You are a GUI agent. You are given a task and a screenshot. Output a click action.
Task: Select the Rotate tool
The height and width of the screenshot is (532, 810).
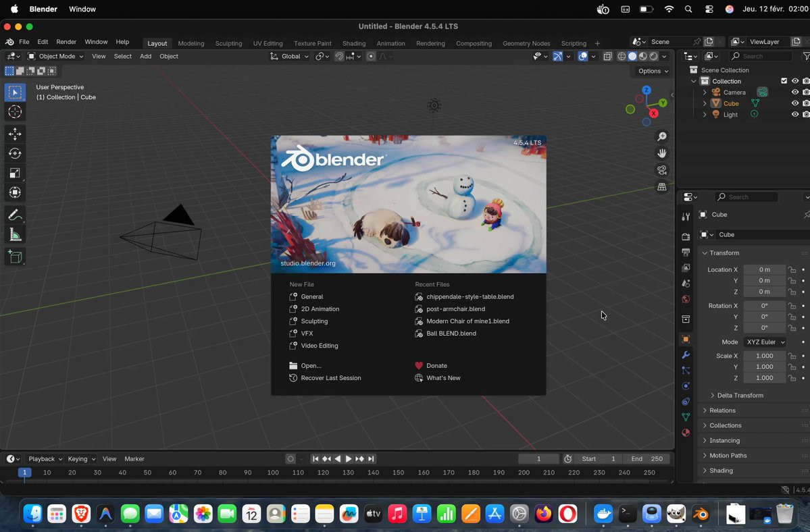coord(15,154)
